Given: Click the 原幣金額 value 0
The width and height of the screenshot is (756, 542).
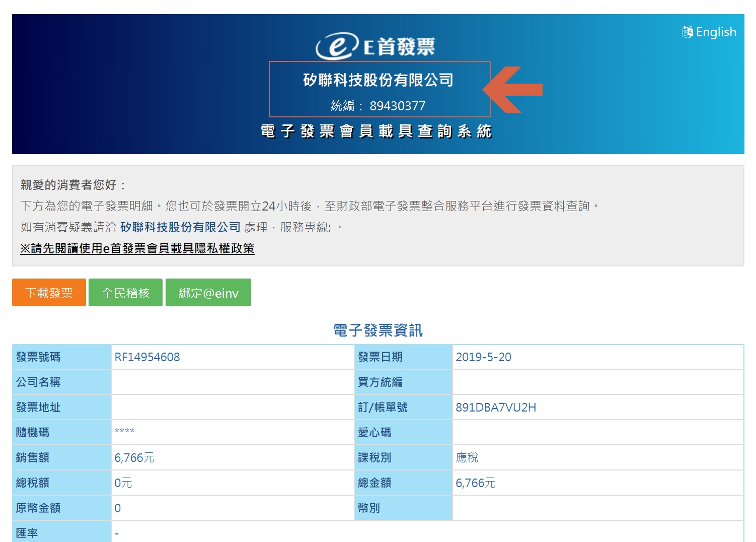Looking at the screenshot, I should click(118, 508).
